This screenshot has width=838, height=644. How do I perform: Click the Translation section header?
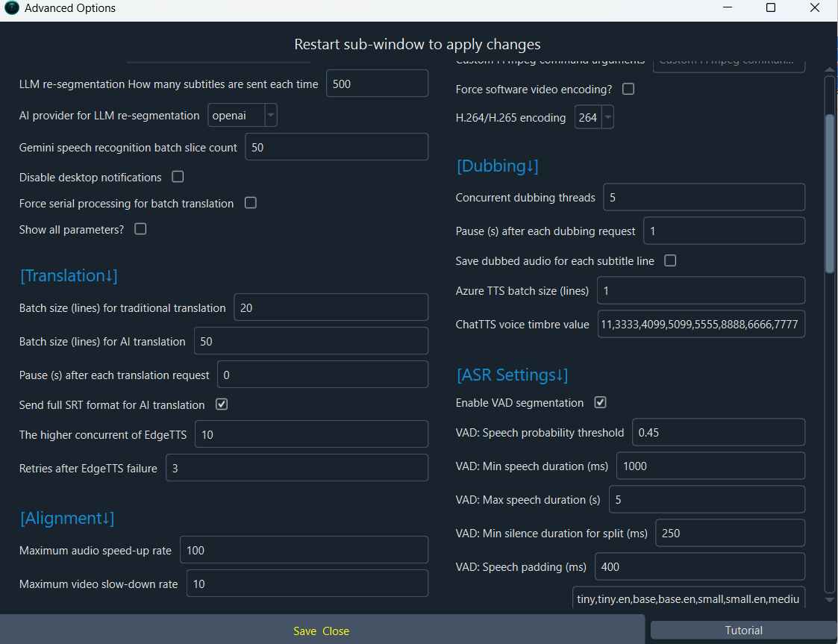69,275
